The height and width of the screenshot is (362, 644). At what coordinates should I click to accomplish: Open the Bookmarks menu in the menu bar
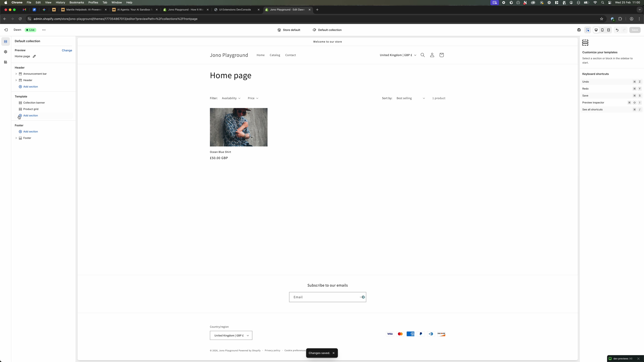(77, 3)
